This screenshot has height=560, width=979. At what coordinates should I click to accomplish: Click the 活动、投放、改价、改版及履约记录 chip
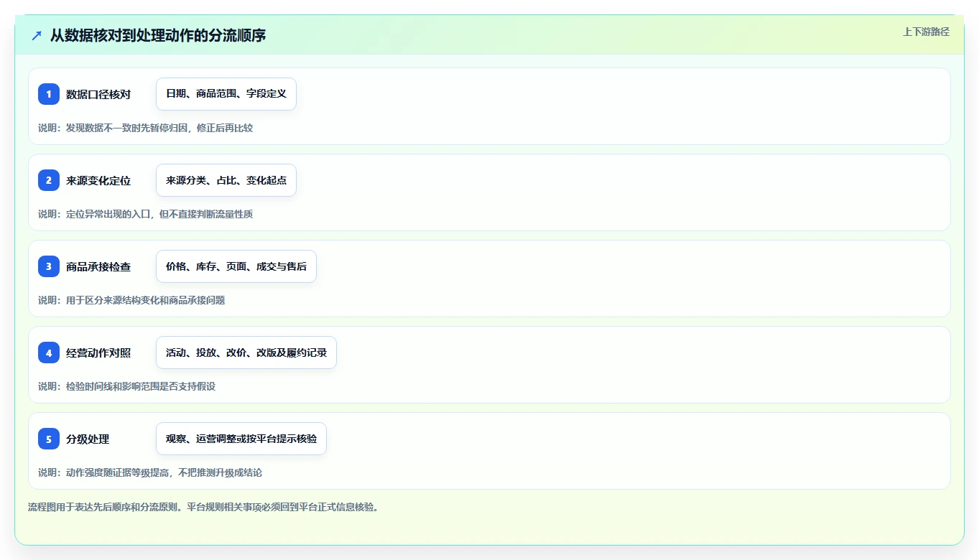click(246, 353)
